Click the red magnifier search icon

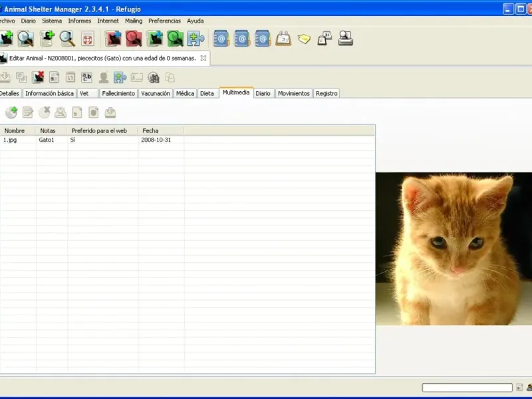[134, 39]
